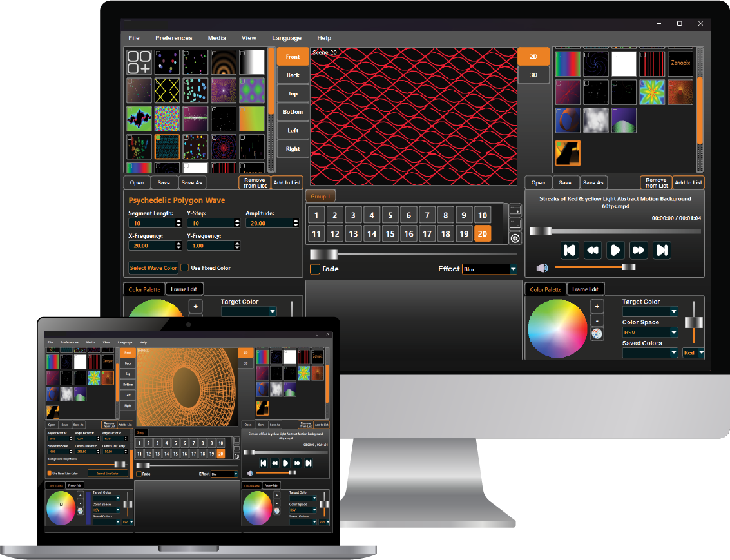Tick the checkbox on the purple radial star thumbnail

214,81
